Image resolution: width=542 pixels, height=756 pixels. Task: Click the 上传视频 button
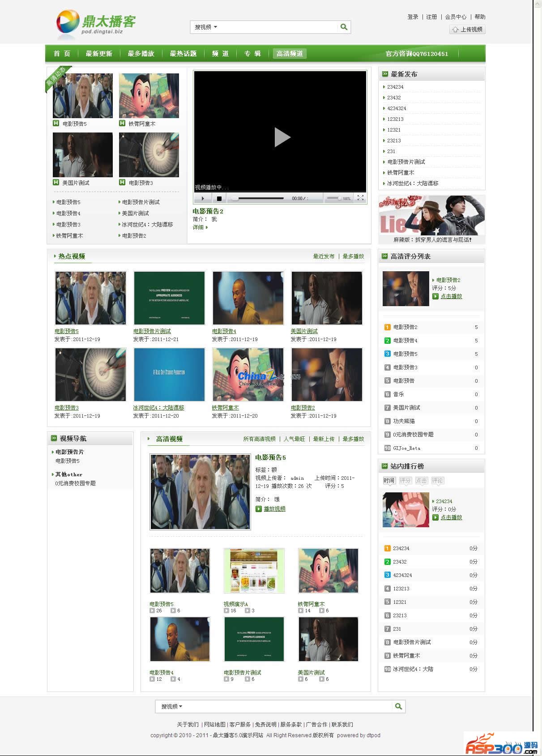[x=467, y=30]
